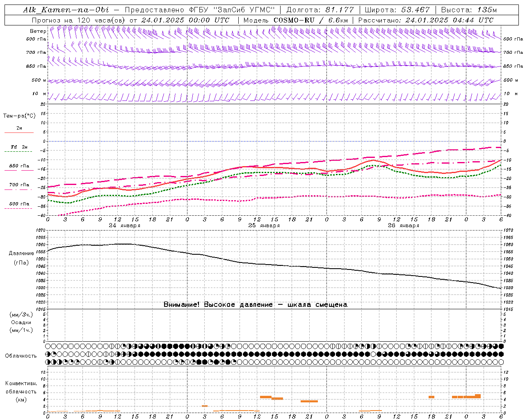Viewport: 525px width, 420px height.
Task: Click the 2м temperature legend label
Action: tap(19, 128)
